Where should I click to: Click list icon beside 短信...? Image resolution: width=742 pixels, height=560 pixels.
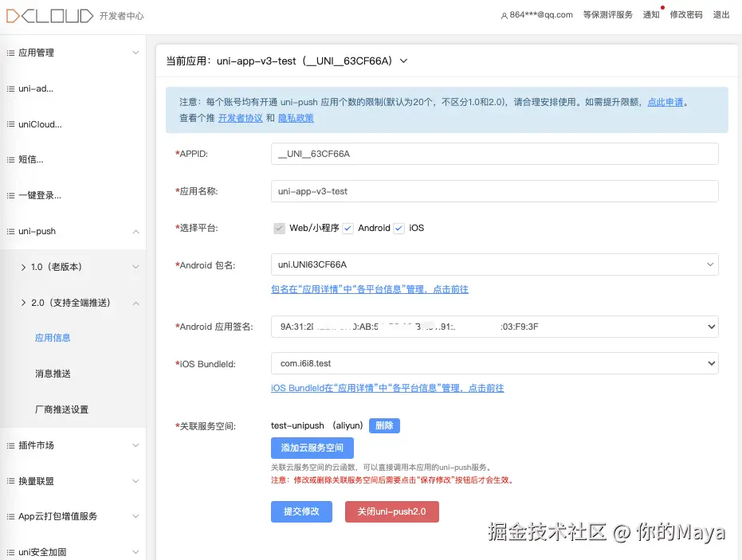[10, 160]
